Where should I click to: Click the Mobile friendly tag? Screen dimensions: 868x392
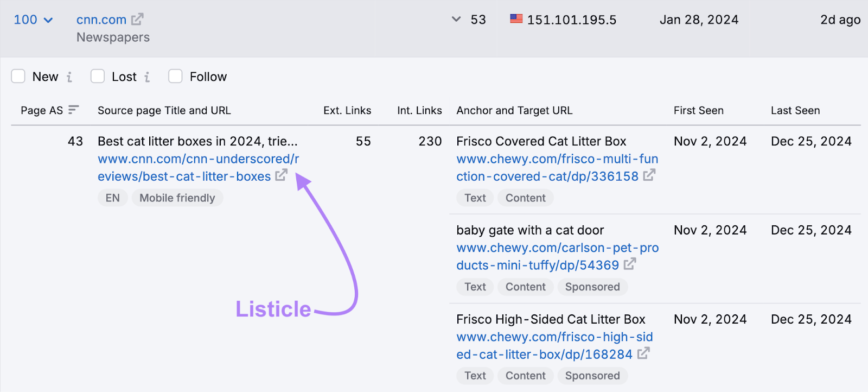(177, 198)
